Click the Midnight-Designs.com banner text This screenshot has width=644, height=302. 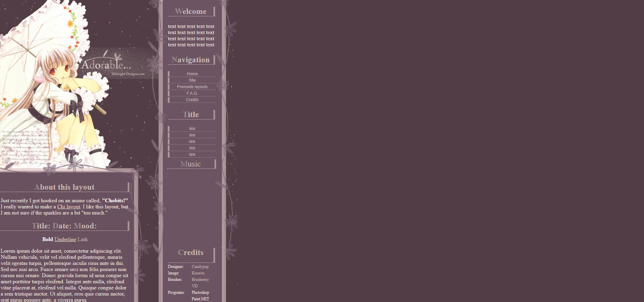coord(128,74)
